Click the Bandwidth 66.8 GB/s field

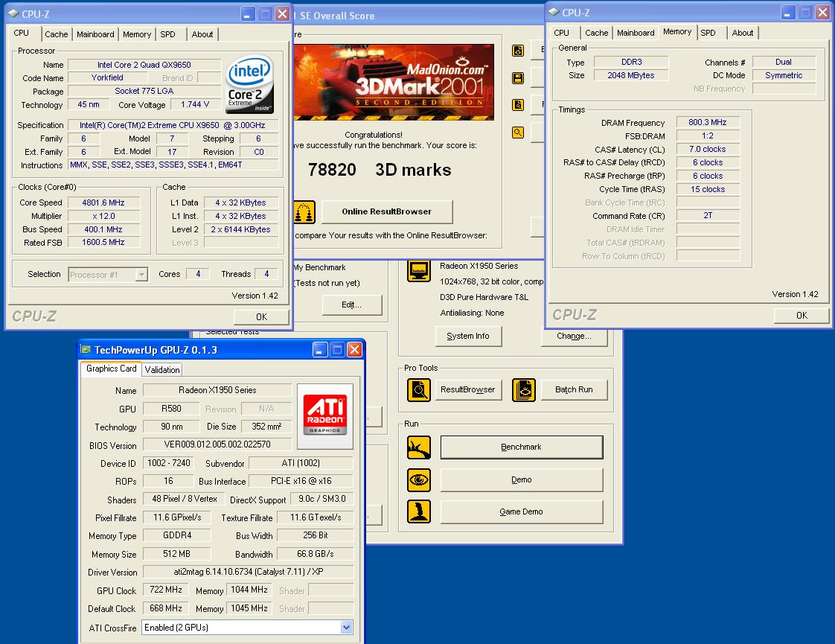(x=316, y=553)
